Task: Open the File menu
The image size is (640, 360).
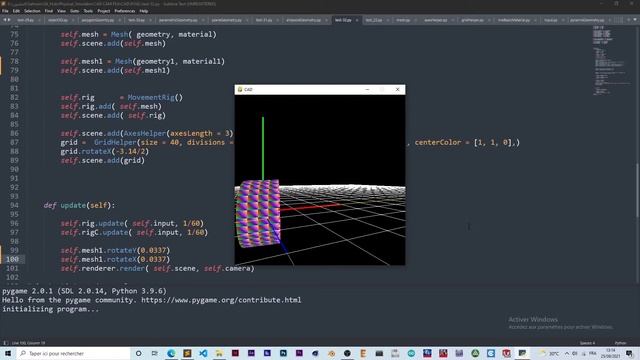Action: pyautogui.click(x=5, y=11)
